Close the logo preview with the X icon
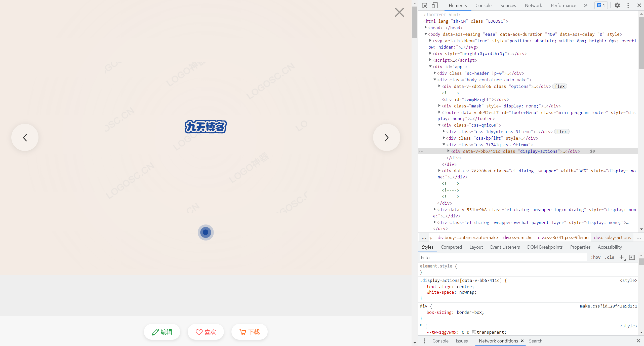This screenshot has height=346, width=644. click(x=399, y=12)
